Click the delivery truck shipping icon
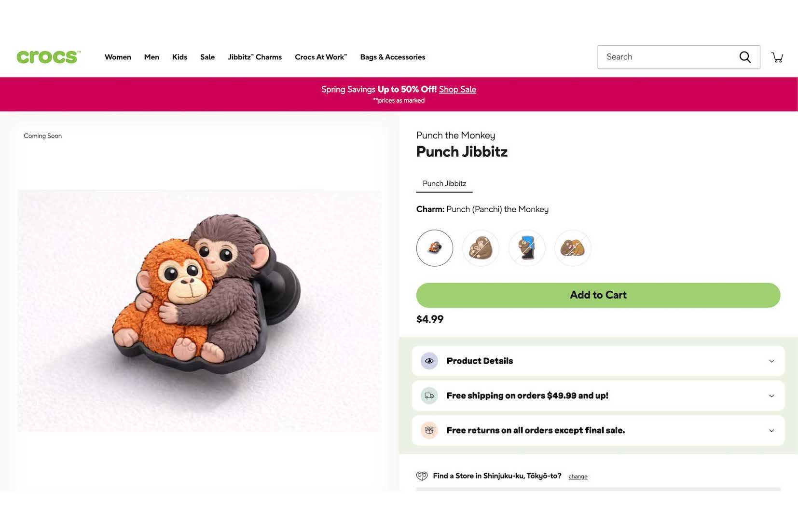The height and width of the screenshot is (532, 798). pos(429,396)
